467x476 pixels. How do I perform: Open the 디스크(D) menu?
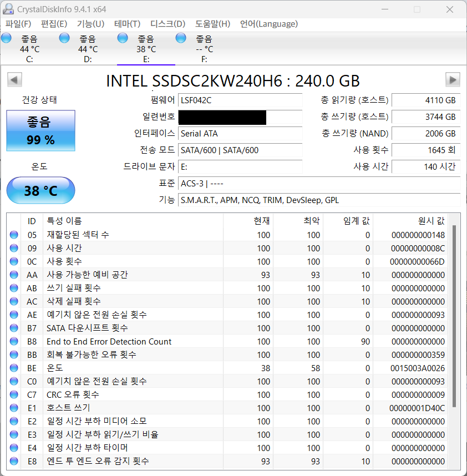click(168, 24)
